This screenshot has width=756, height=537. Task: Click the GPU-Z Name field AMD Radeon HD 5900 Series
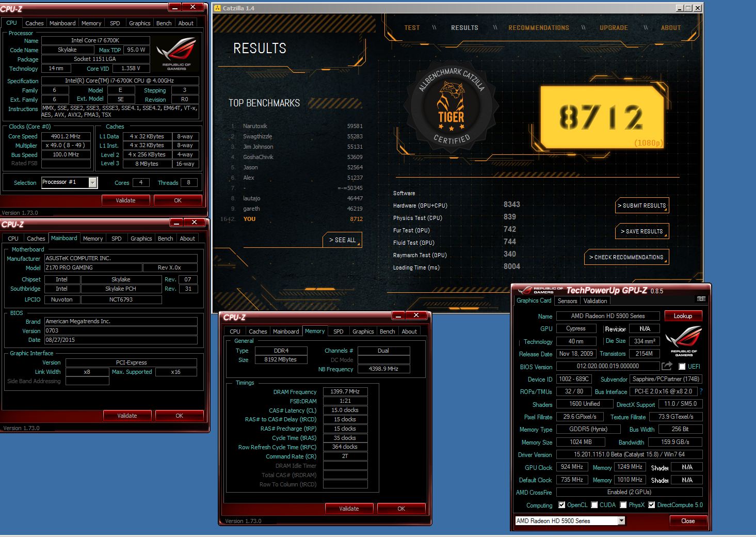coord(608,316)
